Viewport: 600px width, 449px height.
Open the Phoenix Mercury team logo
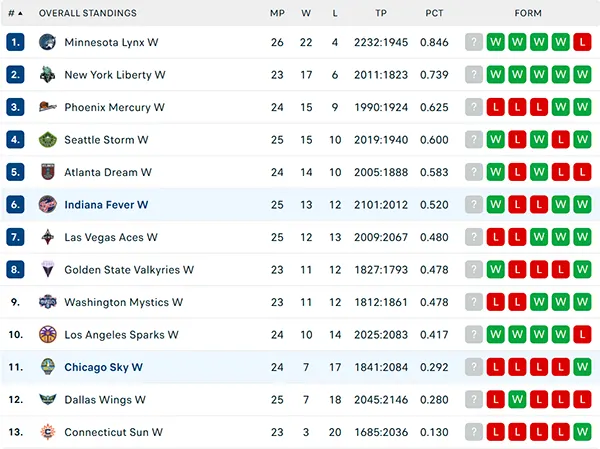tap(47, 107)
